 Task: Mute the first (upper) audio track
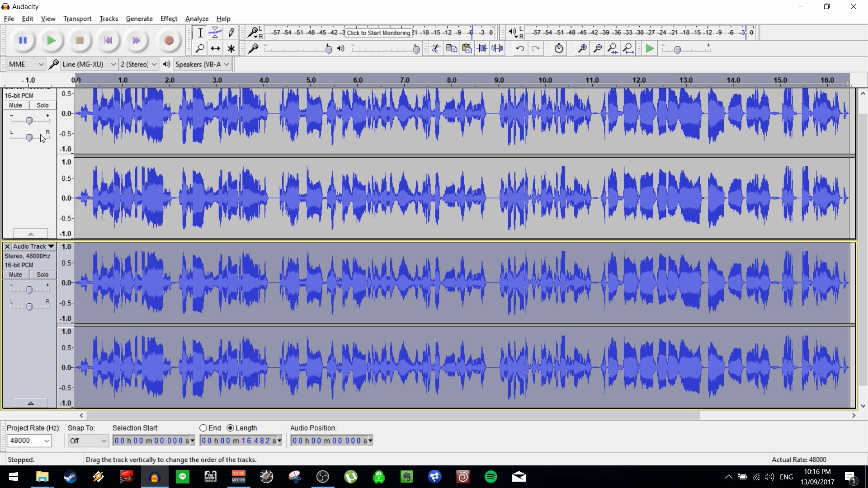(15, 105)
